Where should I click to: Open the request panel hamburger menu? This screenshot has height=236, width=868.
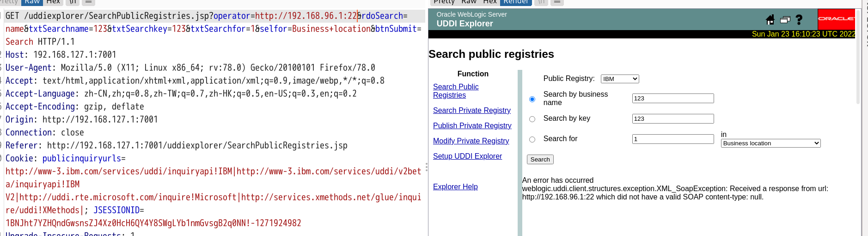tap(88, 2)
